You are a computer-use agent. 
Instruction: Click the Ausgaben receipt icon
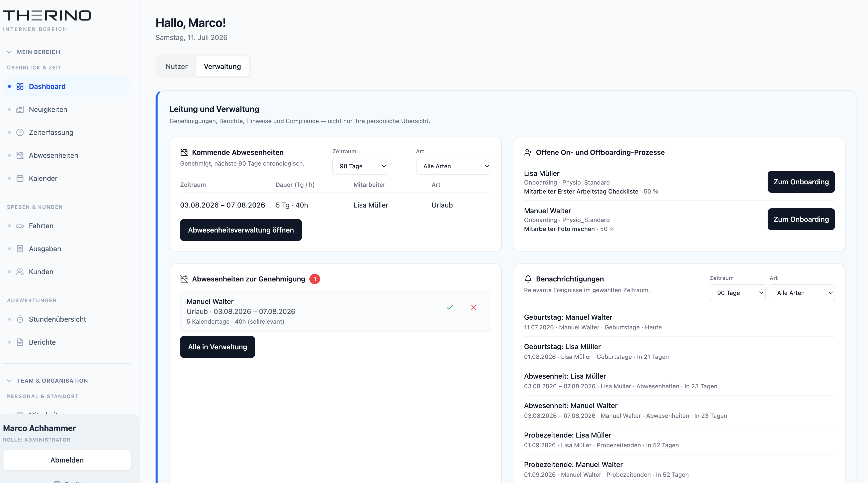[20, 249]
